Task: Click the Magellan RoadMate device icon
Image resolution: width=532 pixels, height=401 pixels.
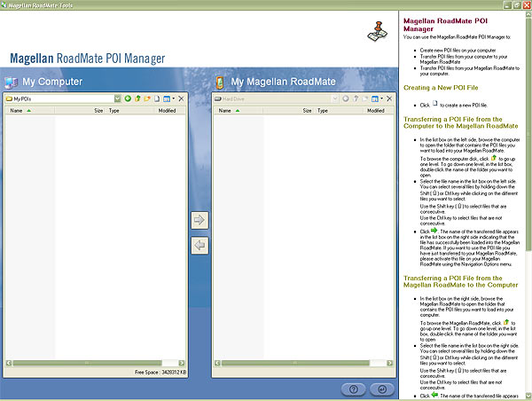Action: 220,83
